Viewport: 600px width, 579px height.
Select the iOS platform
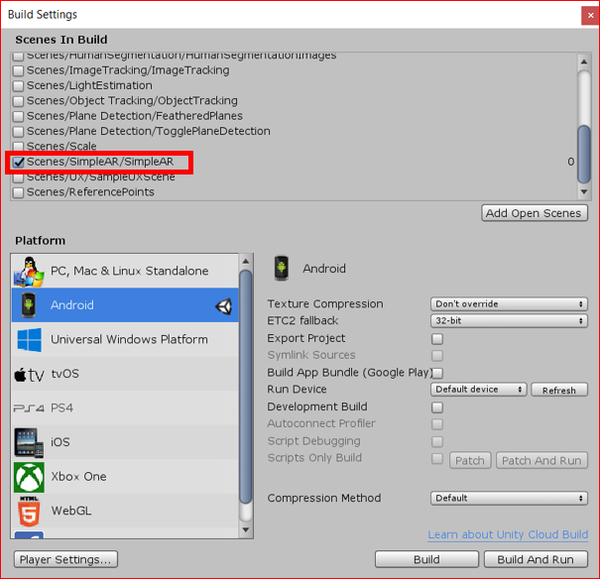click(125, 442)
